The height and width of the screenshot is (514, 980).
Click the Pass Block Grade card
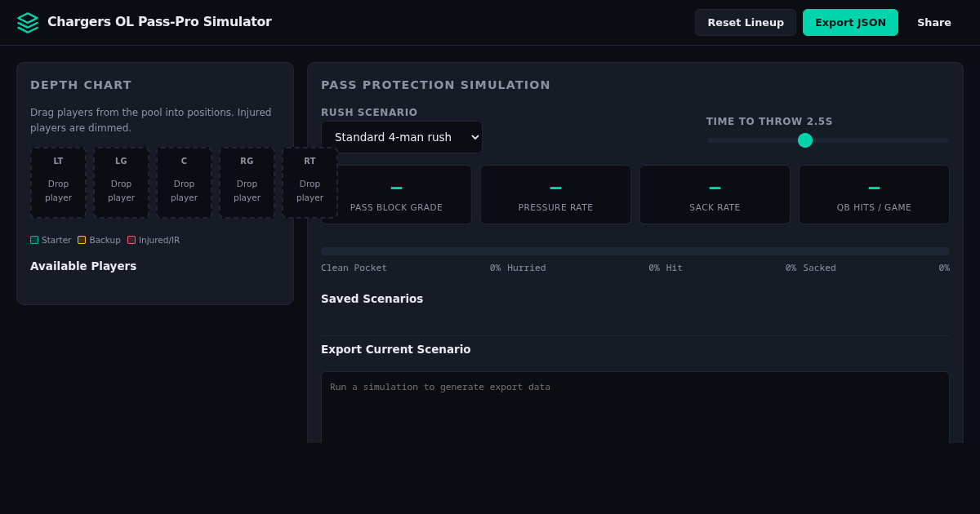click(x=396, y=195)
